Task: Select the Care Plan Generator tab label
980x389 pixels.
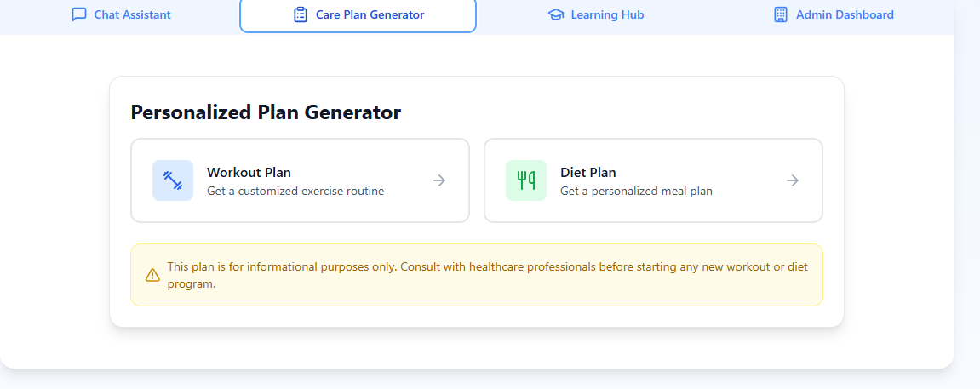Action: (x=370, y=14)
